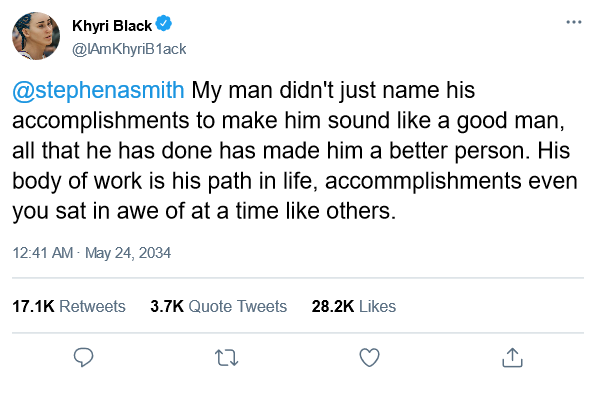Open the @IAmKhyriB1ack handle
This screenshot has height=394, width=596.
[129, 49]
